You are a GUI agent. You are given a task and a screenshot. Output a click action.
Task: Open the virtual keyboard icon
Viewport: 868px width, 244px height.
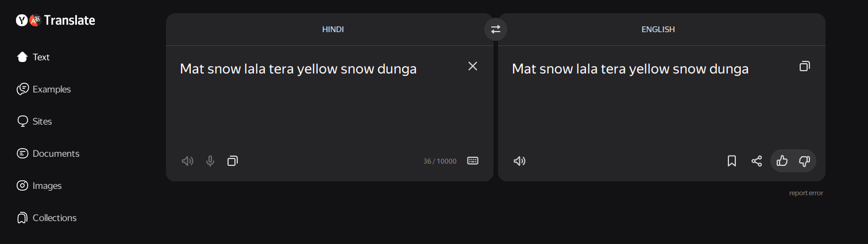473,161
